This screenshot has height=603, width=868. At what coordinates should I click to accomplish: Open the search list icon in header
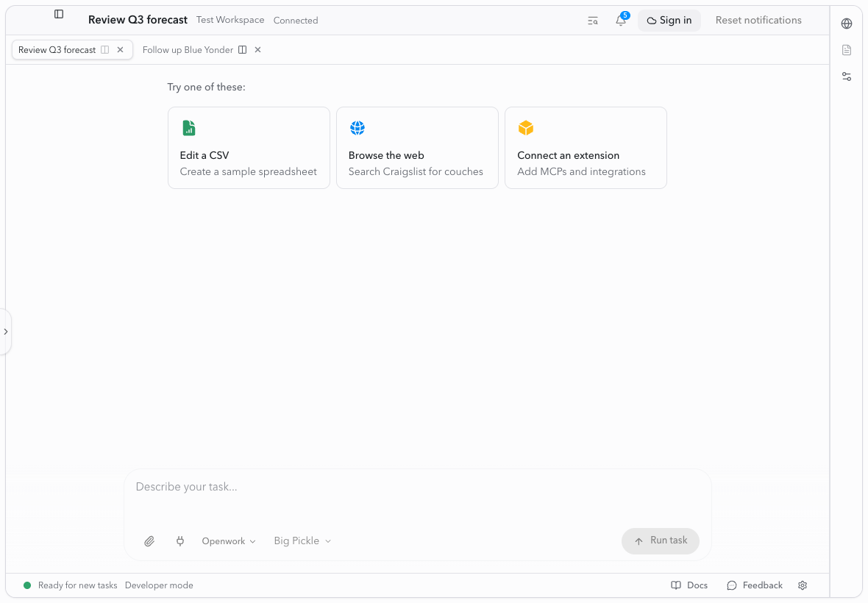[592, 21]
